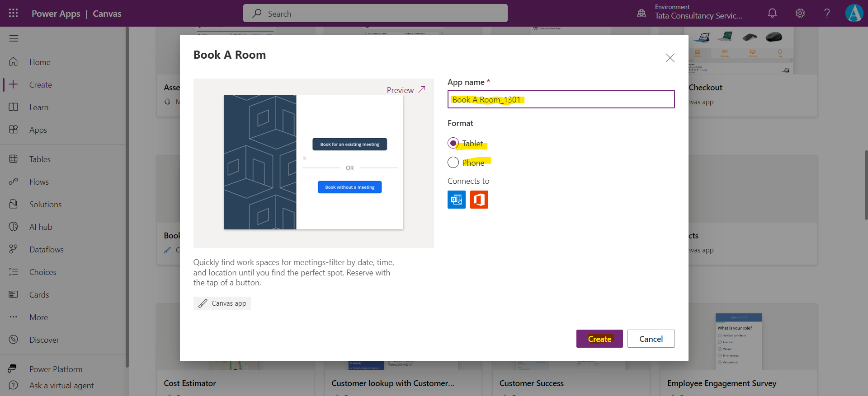Click the Office 365 connector icon
The image size is (868, 396).
pos(479,200)
